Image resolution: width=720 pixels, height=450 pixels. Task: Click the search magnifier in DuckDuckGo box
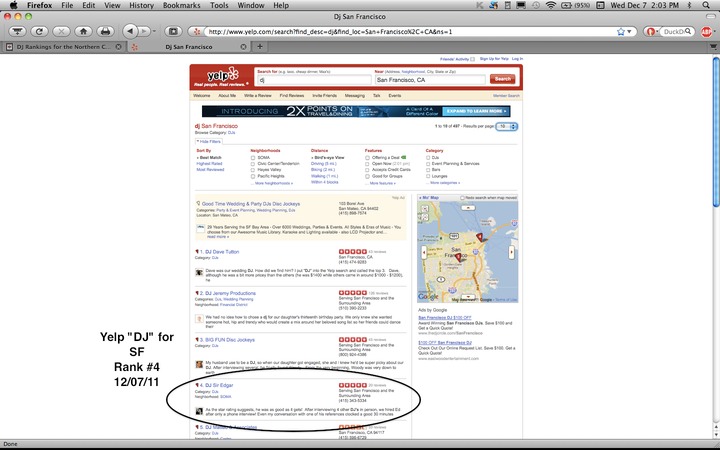click(688, 32)
